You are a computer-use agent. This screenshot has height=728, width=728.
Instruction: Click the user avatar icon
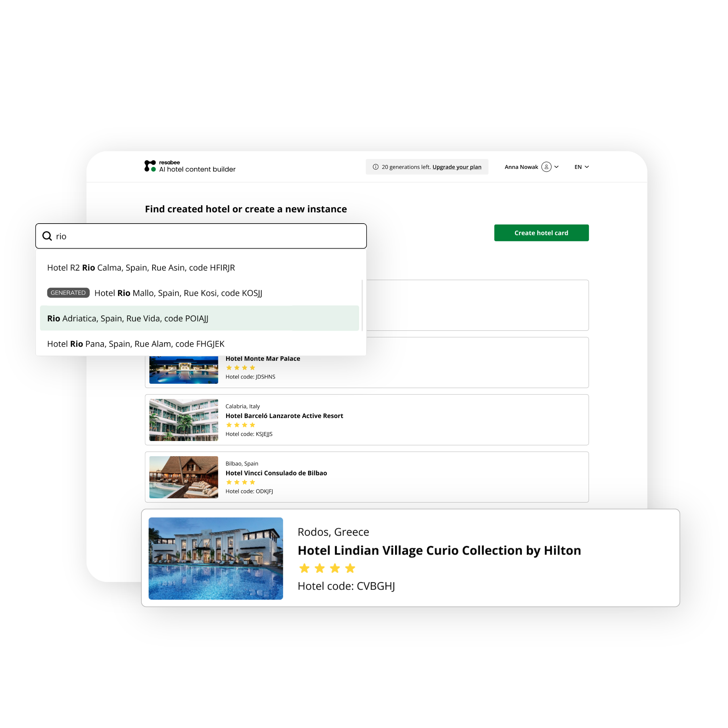pyautogui.click(x=546, y=167)
